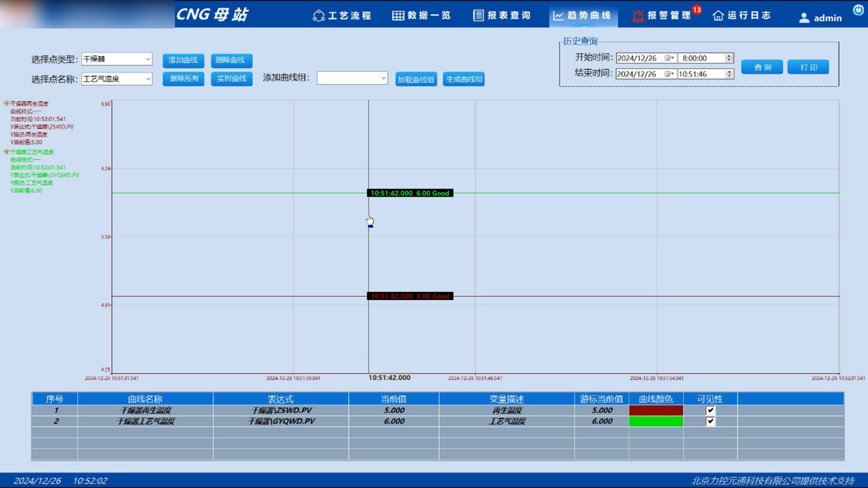Click the 添加曲线 button

click(x=183, y=60)
